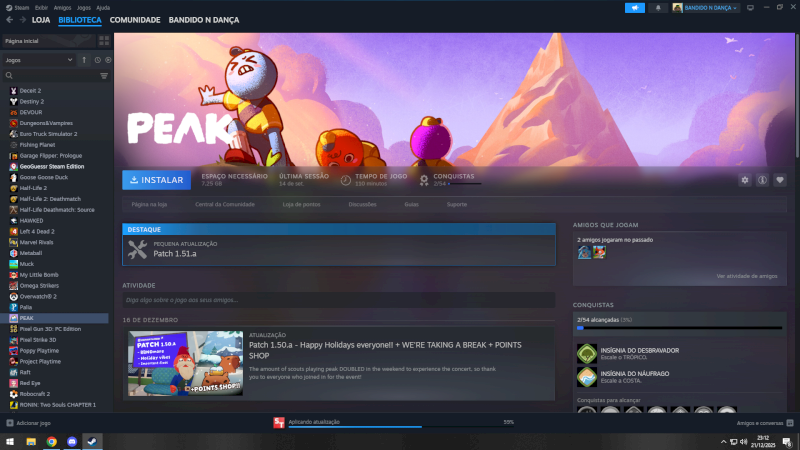This screenshot has width=800, height=450.
Task: Expand the Jogos category dropdown
Action: pos(70,60)
